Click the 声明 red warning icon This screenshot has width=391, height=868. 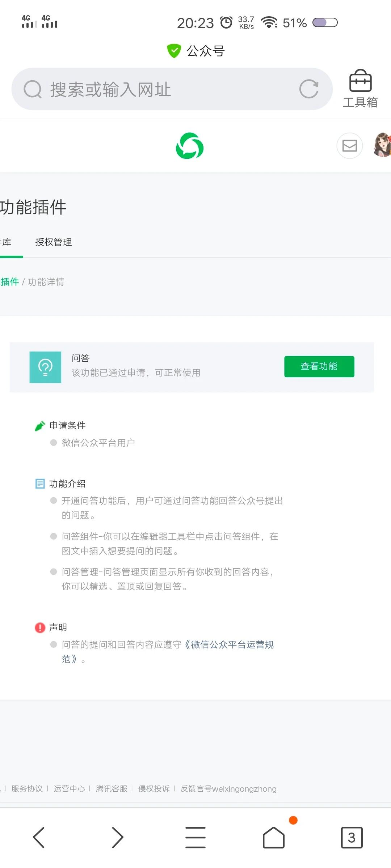(40, 627)
